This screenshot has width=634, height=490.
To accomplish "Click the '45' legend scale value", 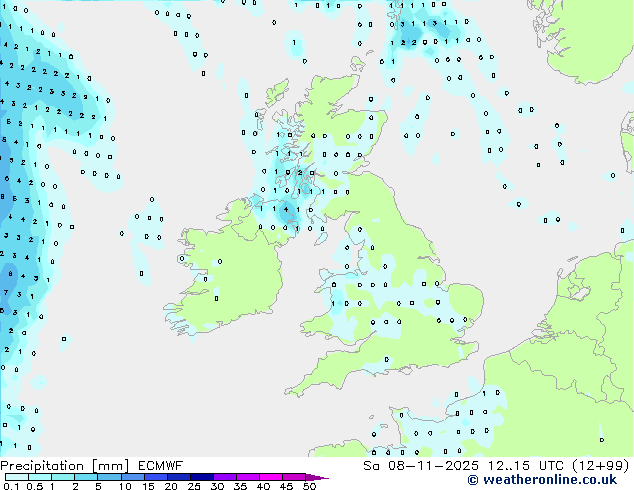I will pos(286,486).
